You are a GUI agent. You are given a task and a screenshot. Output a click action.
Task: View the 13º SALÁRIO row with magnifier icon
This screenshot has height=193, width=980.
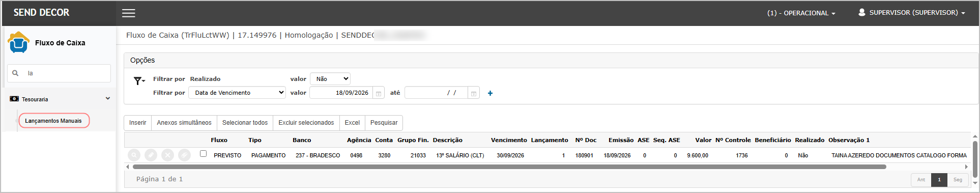point(134,155)
